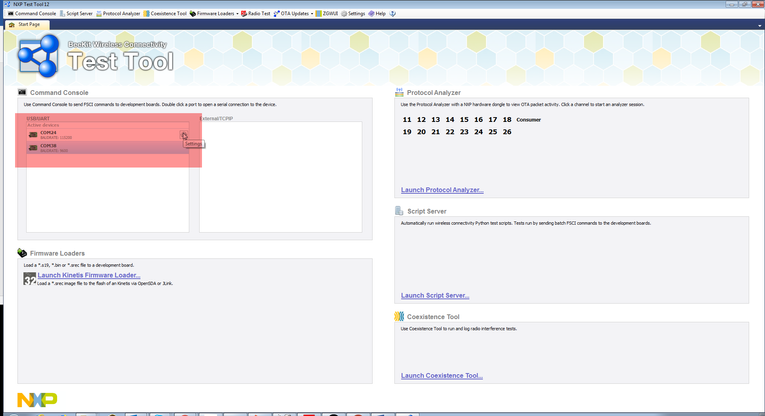Start analyzer on channel 25
The width and height of the screenshot is (765, 416).
pyautogui.click(x=493, y=132)
